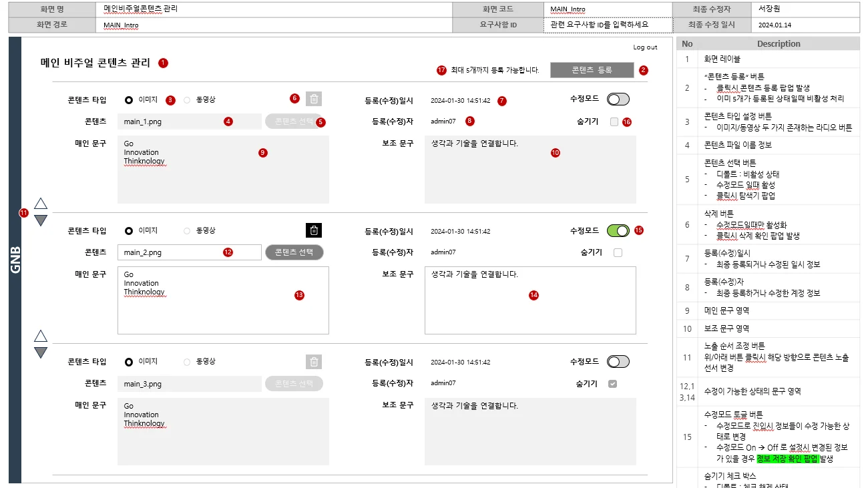This screenshot has height=488, width=868.
Task: Click the 보조 문구 영역 description row
Action: click(769, 328)
